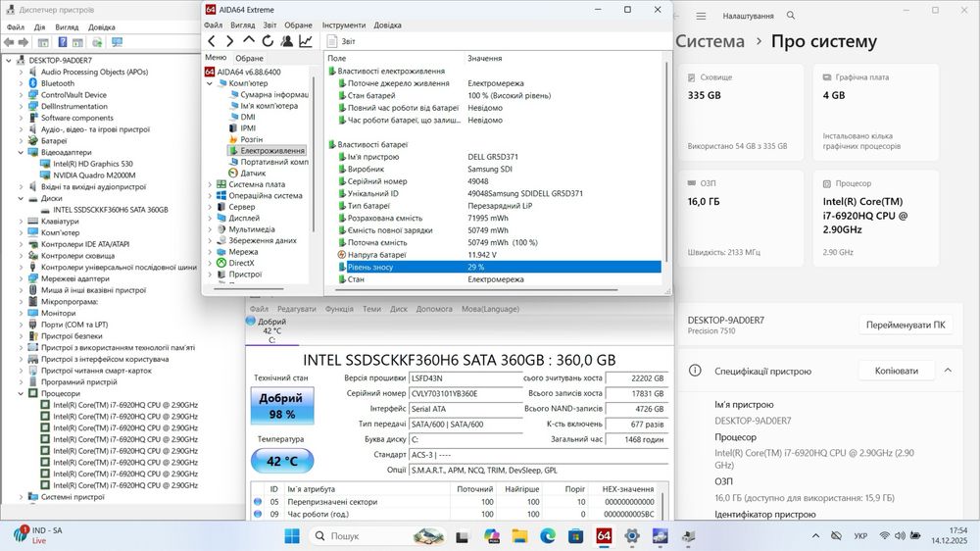Expand Клавіатури in Device Manager

pos(21,222)
